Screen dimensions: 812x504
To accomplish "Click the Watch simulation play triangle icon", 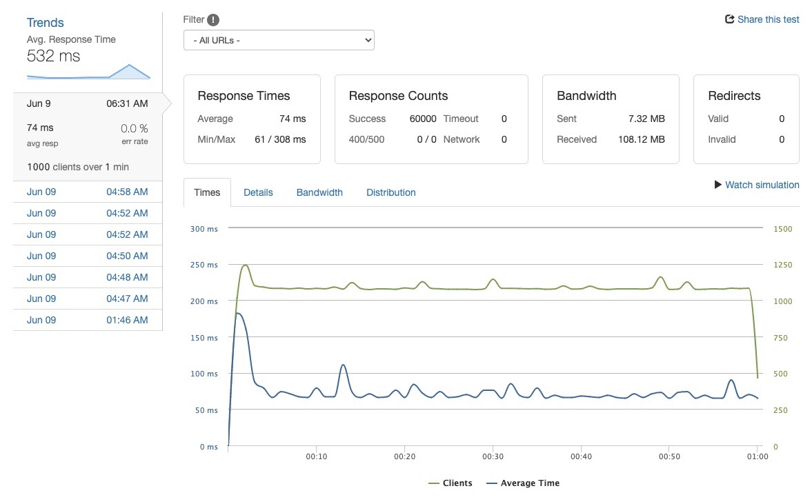I will click(x=717, y=184).
